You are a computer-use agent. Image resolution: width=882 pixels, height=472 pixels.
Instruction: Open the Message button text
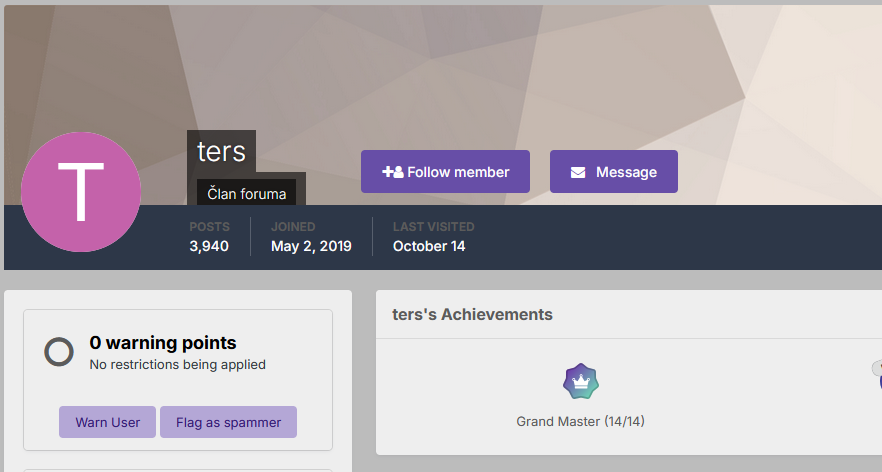coord(626,172)
